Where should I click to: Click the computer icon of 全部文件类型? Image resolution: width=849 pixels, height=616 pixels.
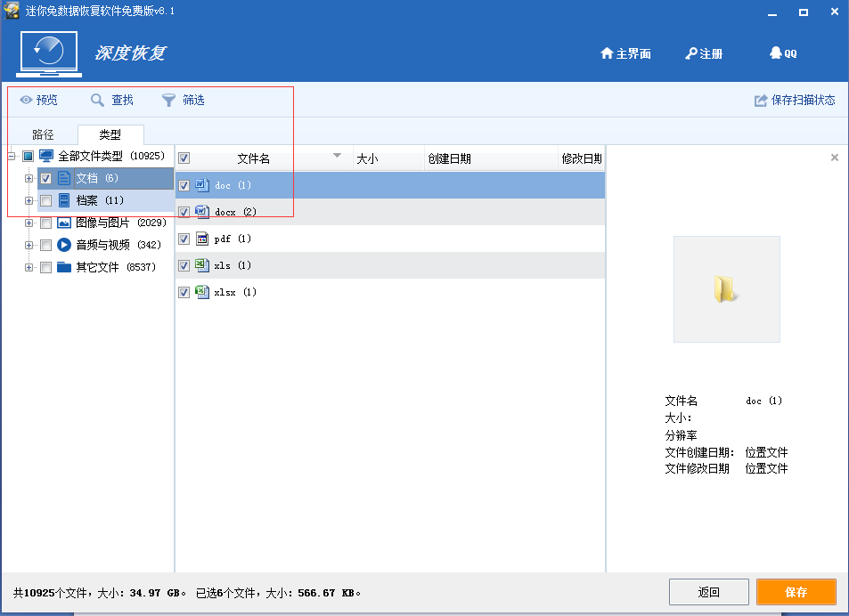[x=46, y=157]
